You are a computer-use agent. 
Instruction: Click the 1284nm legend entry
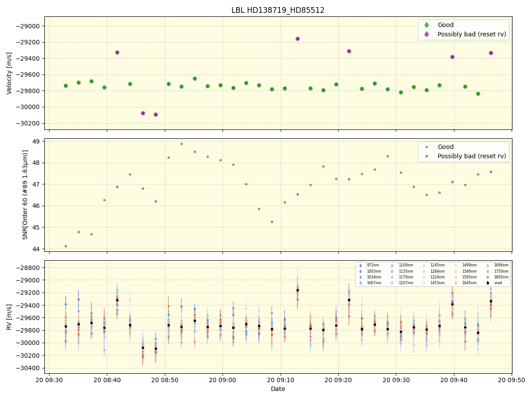pyautogui.click(x=433, y=271)
